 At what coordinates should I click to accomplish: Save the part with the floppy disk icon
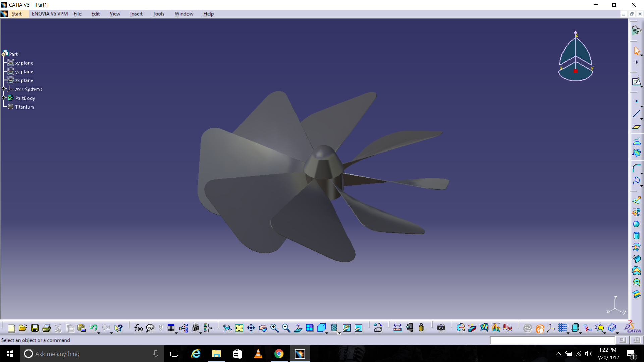tap(35, 328)
